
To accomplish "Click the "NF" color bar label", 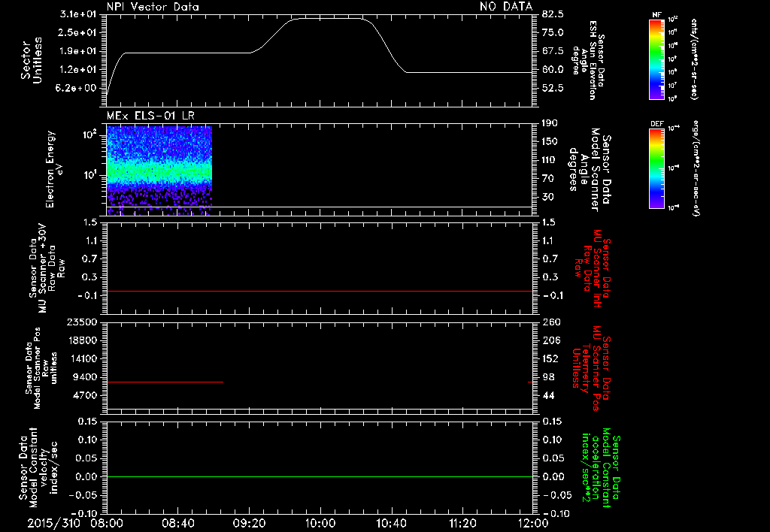I will (656, 15).
